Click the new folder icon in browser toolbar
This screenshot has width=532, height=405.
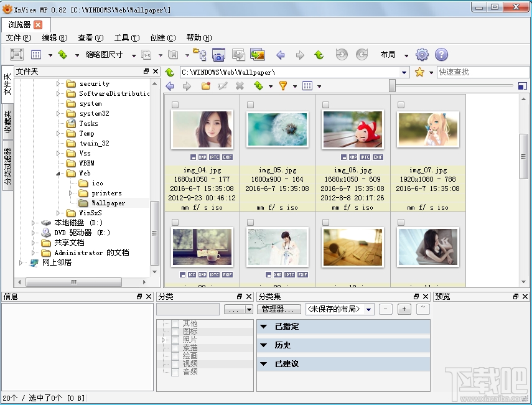pos(207,86)
